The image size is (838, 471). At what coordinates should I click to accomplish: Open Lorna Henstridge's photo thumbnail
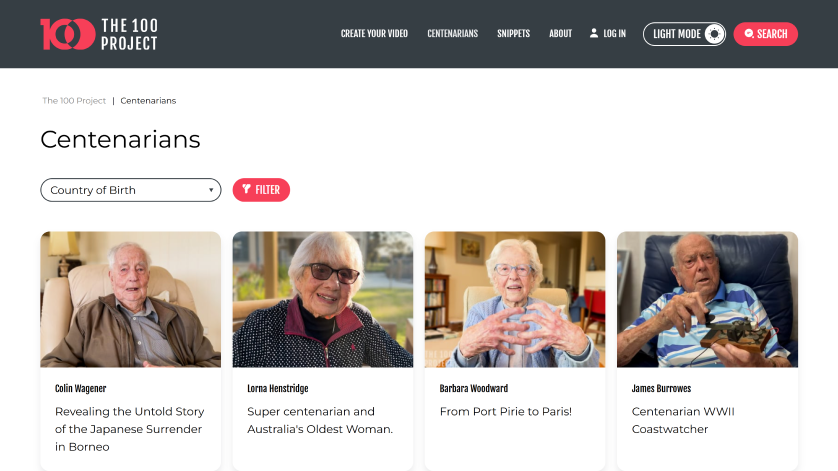323,299
